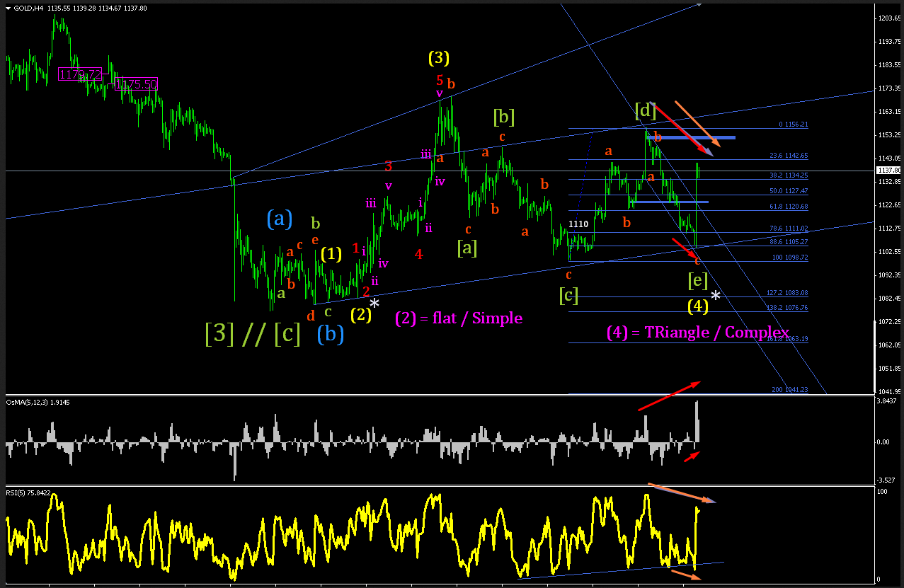Screen dimensions: 904x588
Task: Click the yellow (4) wave label
Action: pos(698,306)
